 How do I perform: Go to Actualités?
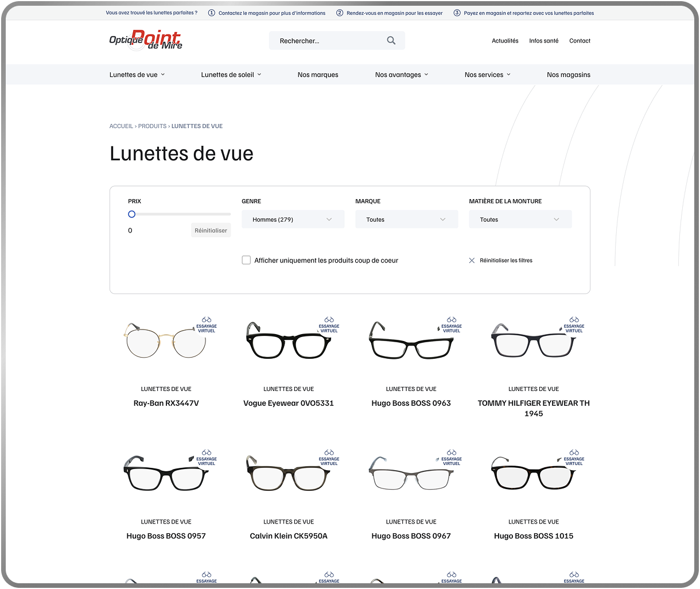(505, 41)
